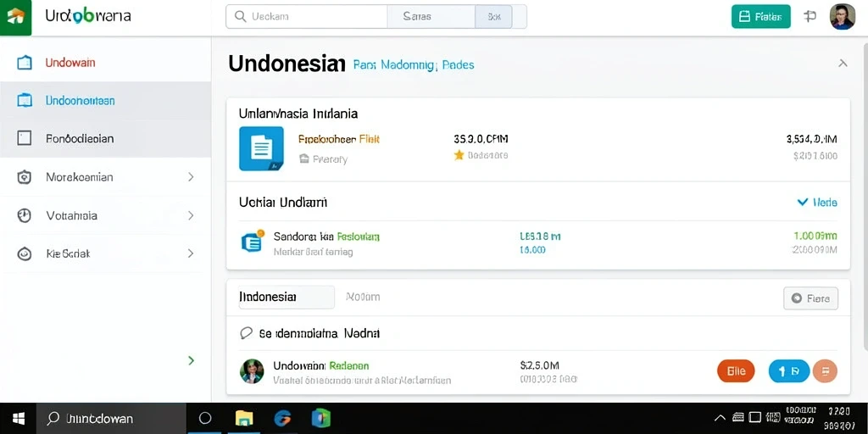The width and height of the screenshot is (868, 434).
Task: Click the speech bubble comment icon
Action: [247, 333]
